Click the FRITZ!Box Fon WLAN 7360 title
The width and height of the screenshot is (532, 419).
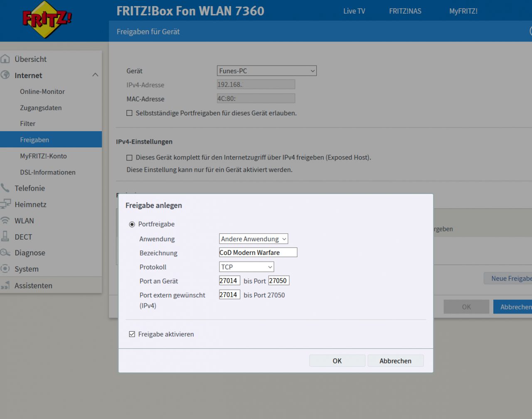tap(190, 11)
